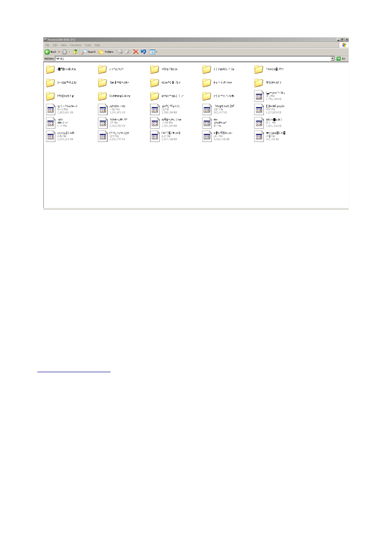This screenshot has height=555, width=392.
Task: Go up one folder level
Action: click(x=76, y=52)
